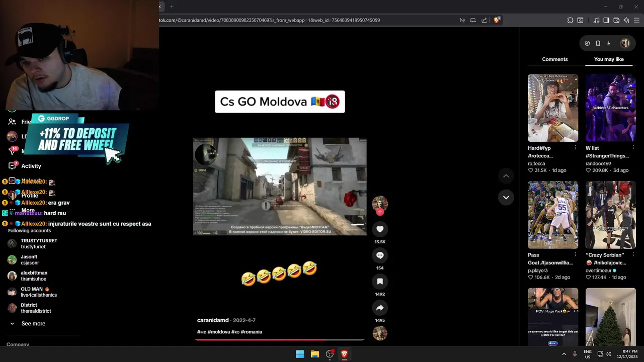Viewport: 644px width, 362px height.
Task: Open the sound disc avatar under share
Action: click(x=380, y=333)
